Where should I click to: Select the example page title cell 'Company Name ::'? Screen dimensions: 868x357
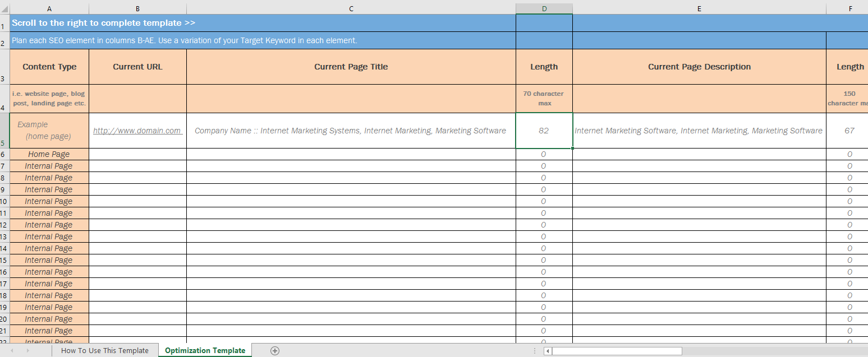[x=351, y=131]
